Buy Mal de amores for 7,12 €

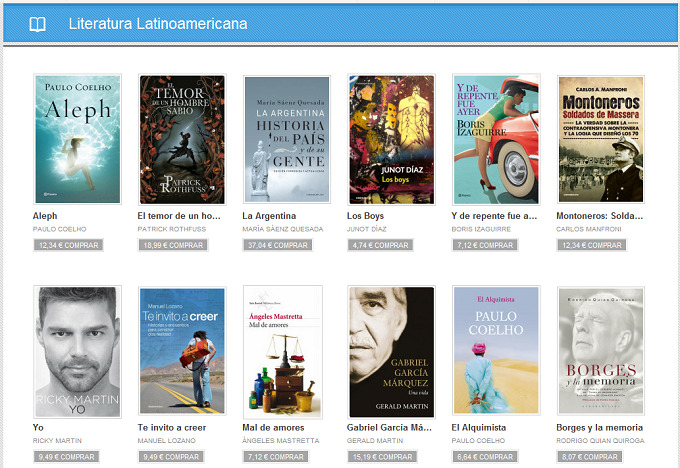click(x=276, y=457)
